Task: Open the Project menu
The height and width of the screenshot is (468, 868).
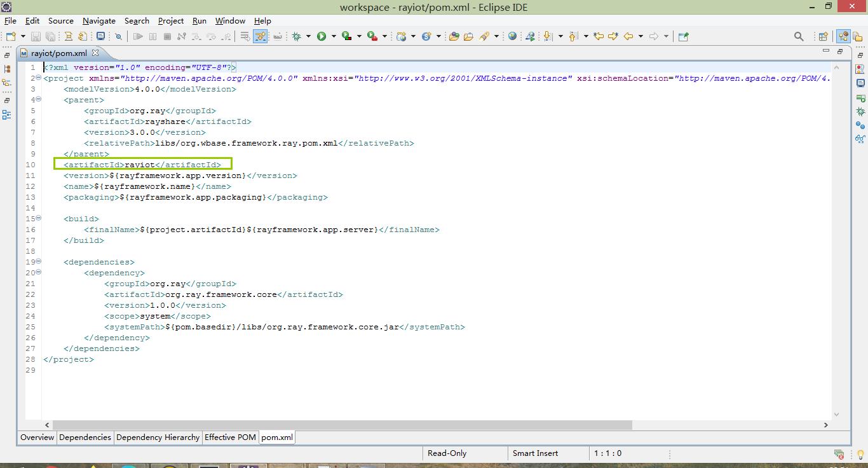Action: [171, 20]
